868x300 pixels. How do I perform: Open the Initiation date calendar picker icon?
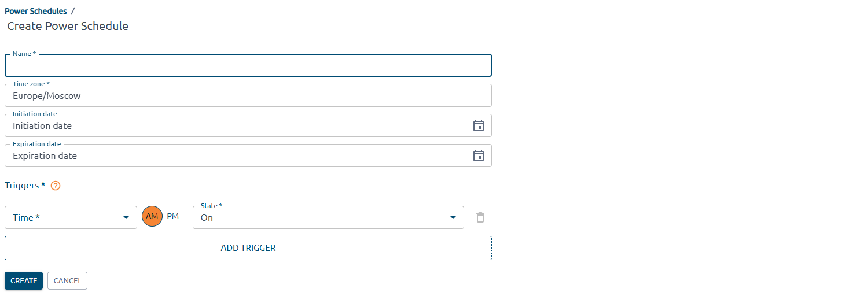(479, 125)
